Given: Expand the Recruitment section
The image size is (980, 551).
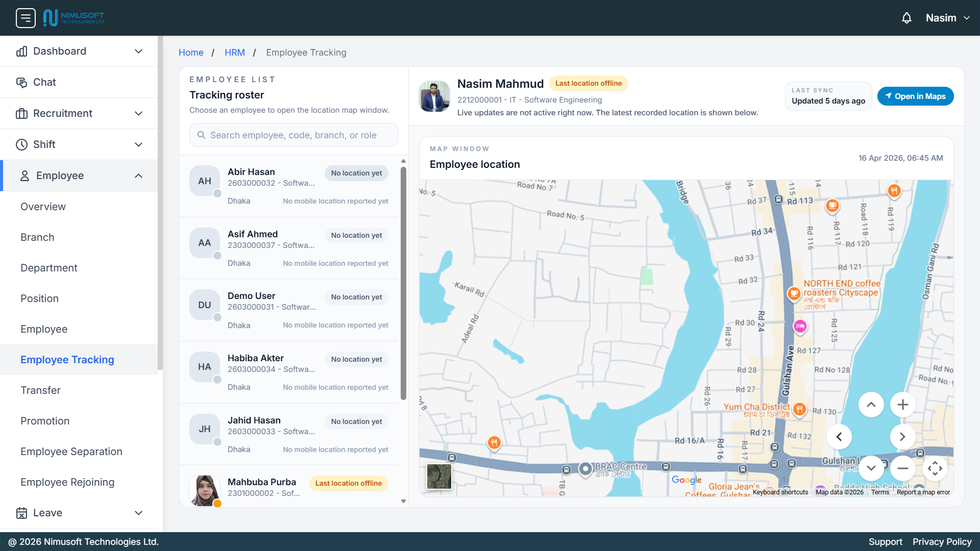Looking at the screenshot, I should [x=138, y=113].
